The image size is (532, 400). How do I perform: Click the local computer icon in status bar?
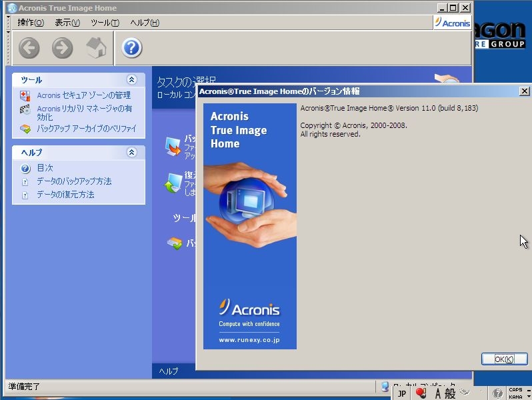coord(385,387)
